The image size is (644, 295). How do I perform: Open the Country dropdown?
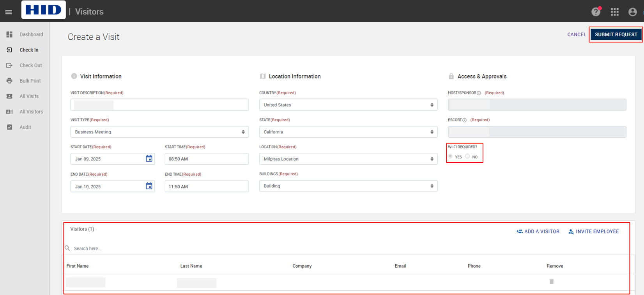click(348, 105)
